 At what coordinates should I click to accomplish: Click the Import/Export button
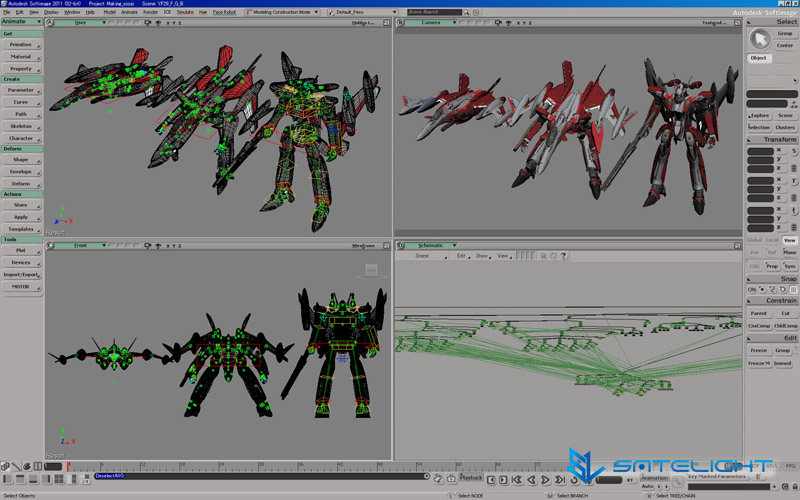click(21, 275)
